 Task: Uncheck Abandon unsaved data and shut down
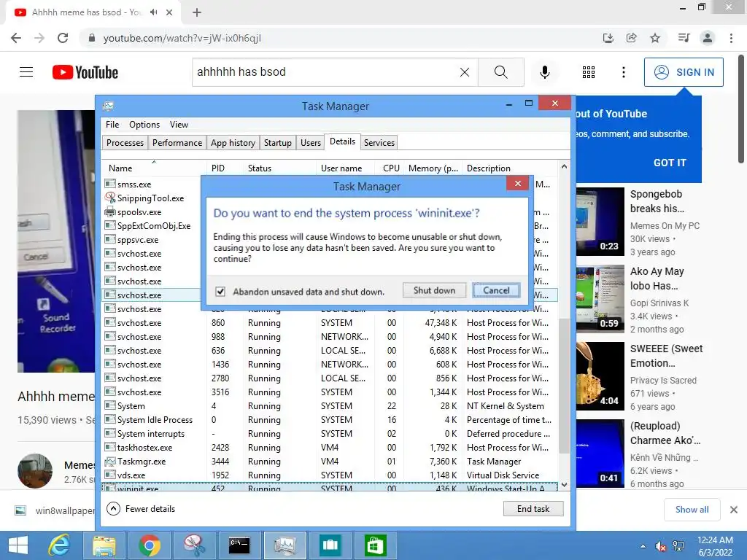220,292
